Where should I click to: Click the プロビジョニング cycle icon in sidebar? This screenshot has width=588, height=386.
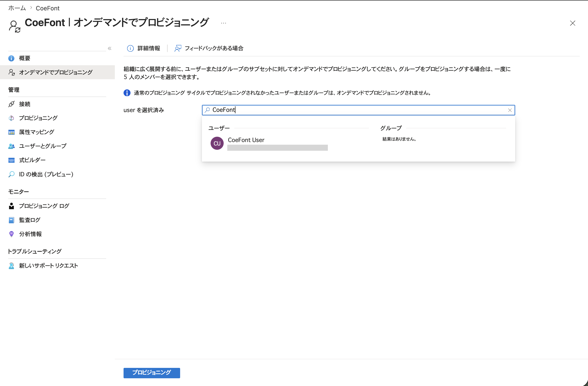(x=11, y=118)
